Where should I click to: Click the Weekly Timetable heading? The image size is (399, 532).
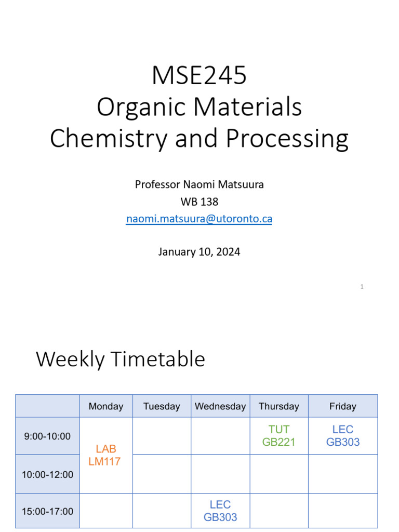point(121,360)
